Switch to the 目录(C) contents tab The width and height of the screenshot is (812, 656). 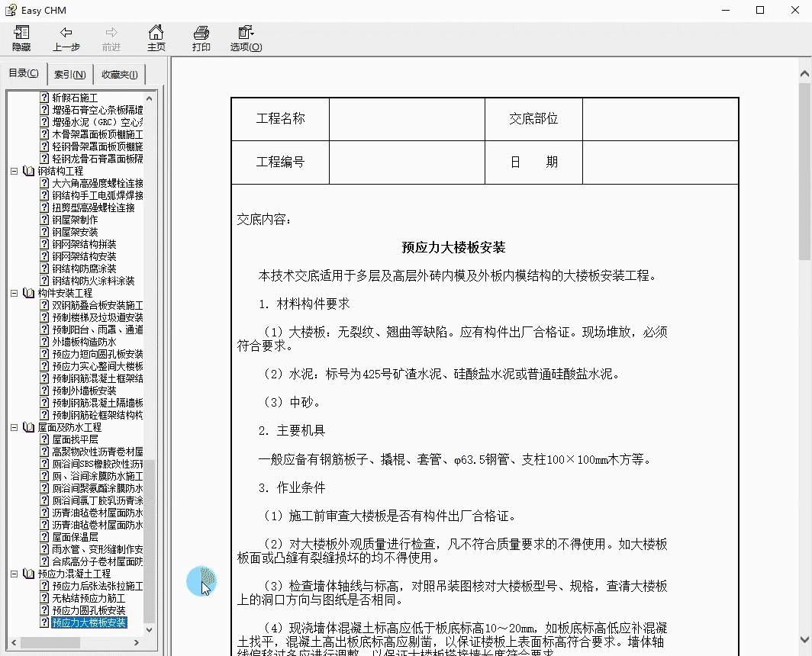coord(24,73)
